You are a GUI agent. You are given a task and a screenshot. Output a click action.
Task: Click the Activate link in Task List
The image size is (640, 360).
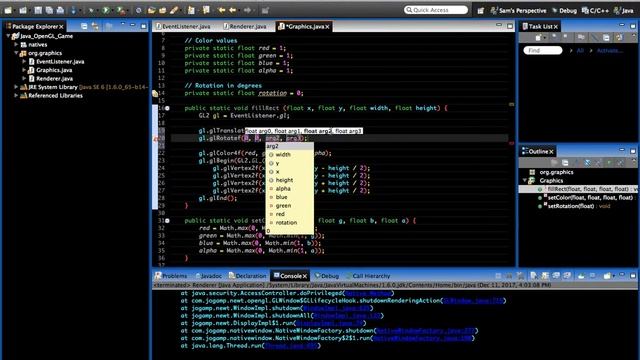(x=609, y=51)
